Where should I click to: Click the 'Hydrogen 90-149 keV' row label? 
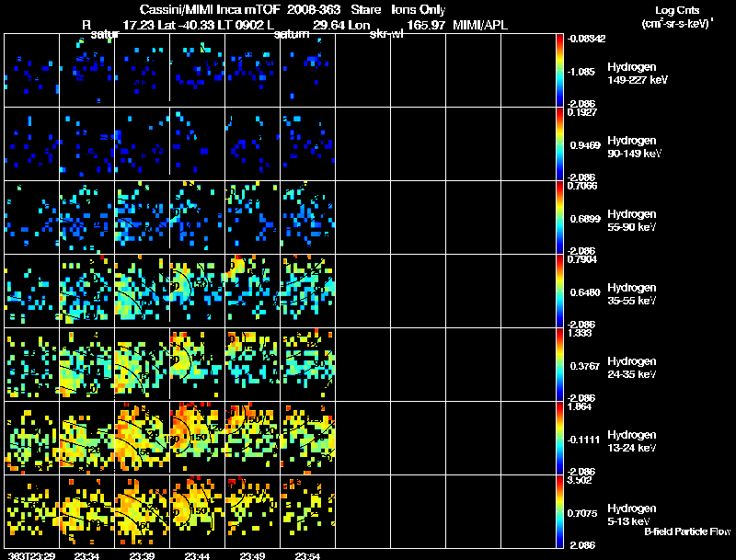coord(634,147)
